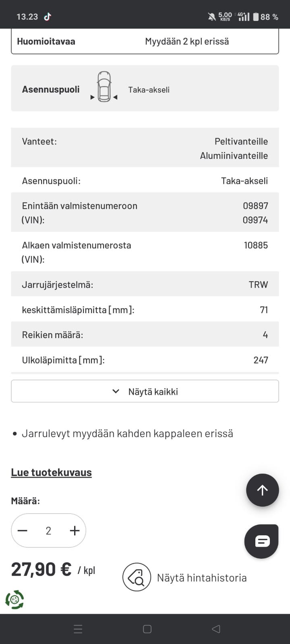Decrease quantity with minus button

pos(23,530)
